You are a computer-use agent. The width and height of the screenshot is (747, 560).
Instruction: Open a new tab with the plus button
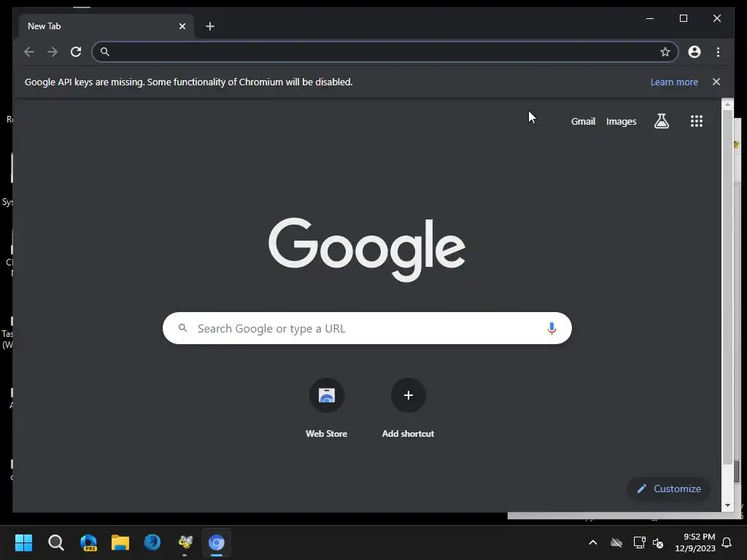point(210,26)
